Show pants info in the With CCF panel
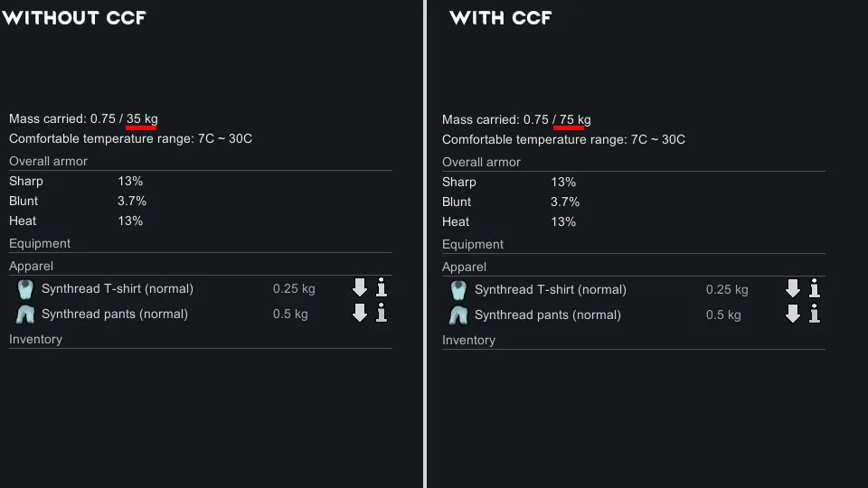The height and width of the screenshot is (488, 868). (x=815, y=314)
